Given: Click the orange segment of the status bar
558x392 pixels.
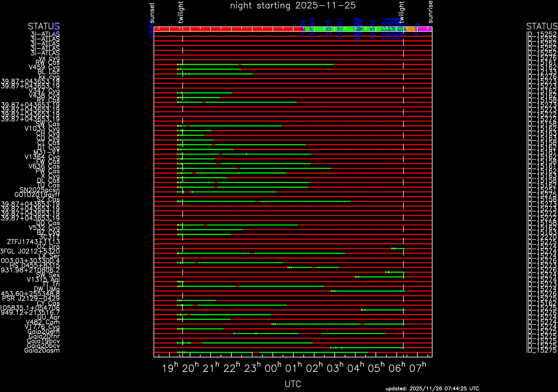Looking at the screenshot, I should (410, 29).
